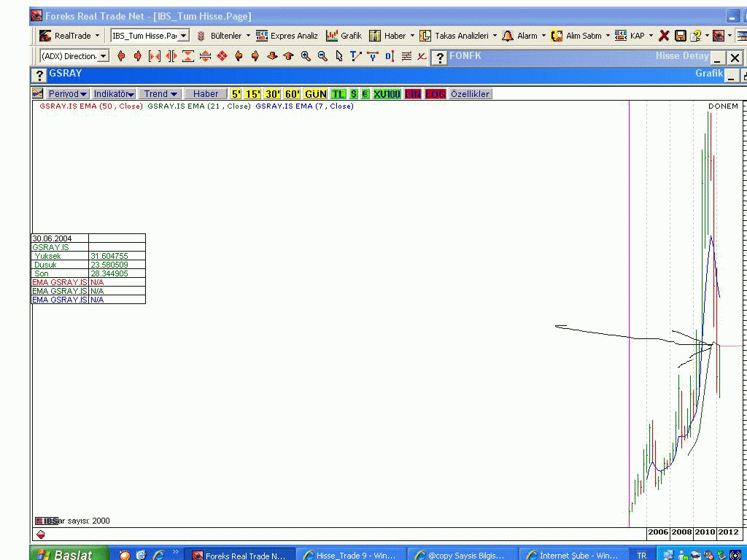The width and height of the screenshot is (747, 560).
Task: Click the zoom in magnifier icon
Action: pyautogui.click(x=306, y=56)
